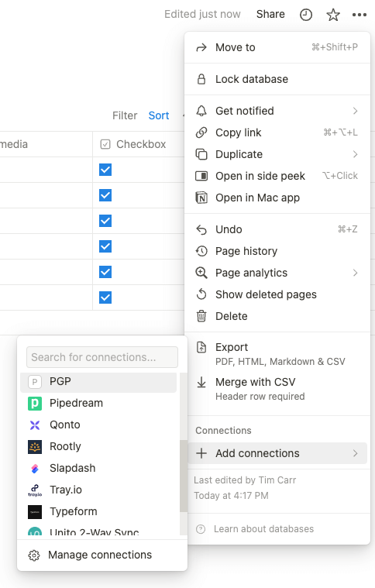Click the Show deleted pages restore icon
375x588 pixels.
pyautogui.click(x=201, y=294)
